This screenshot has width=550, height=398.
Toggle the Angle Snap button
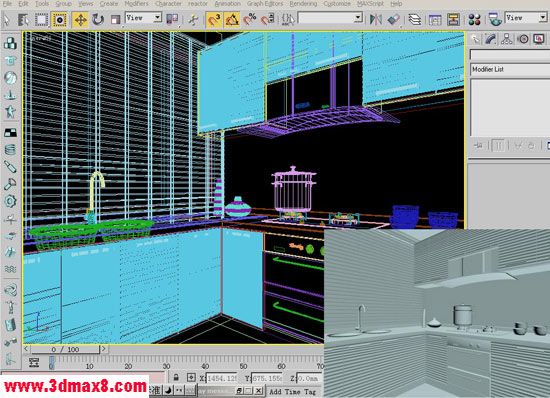tap(232, 20)
